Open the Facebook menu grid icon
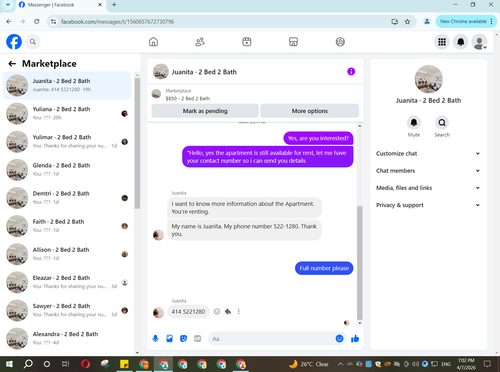This screenshot has height=372, width=500. click(x=442, y=42)
